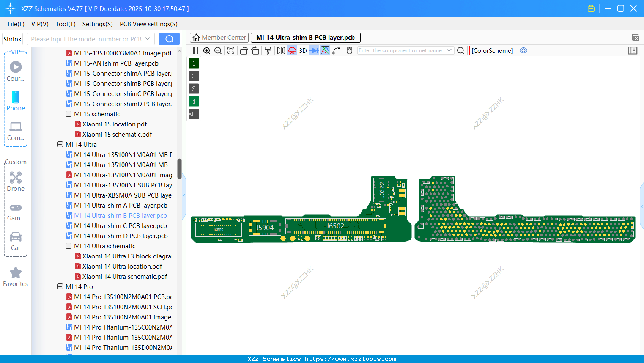This screenshot has height=363, width=644.
Task: Open the PCB View settings menu
Action: [148, 24]
